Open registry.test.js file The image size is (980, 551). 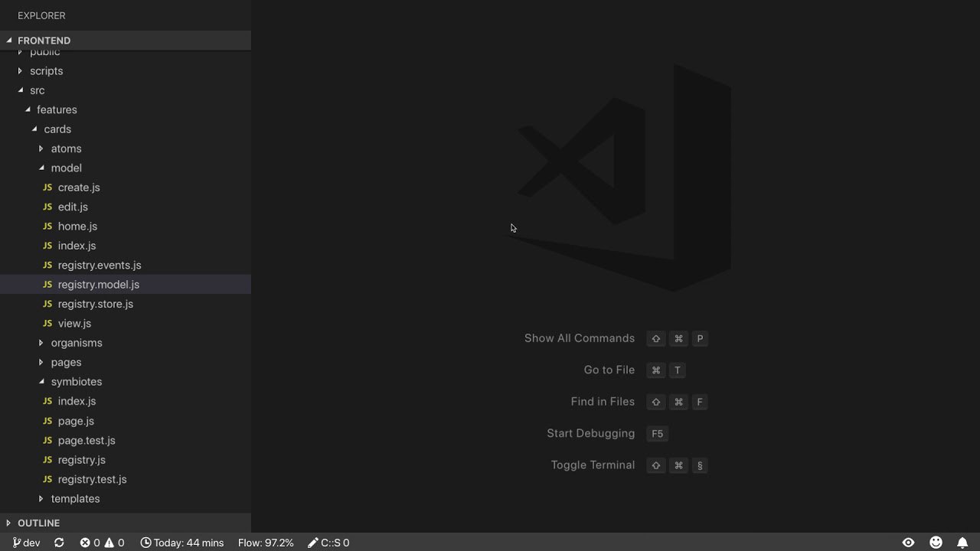coord(126,479)
